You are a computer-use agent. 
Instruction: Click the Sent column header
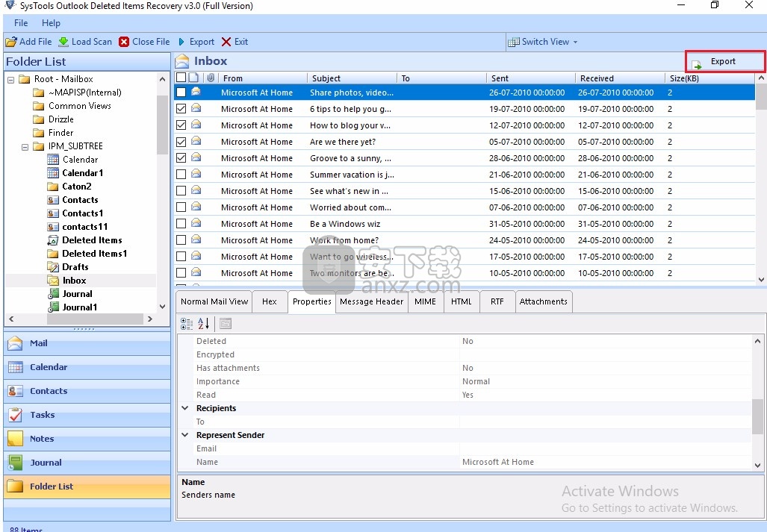pyautogui.click(x=530, y=78)
